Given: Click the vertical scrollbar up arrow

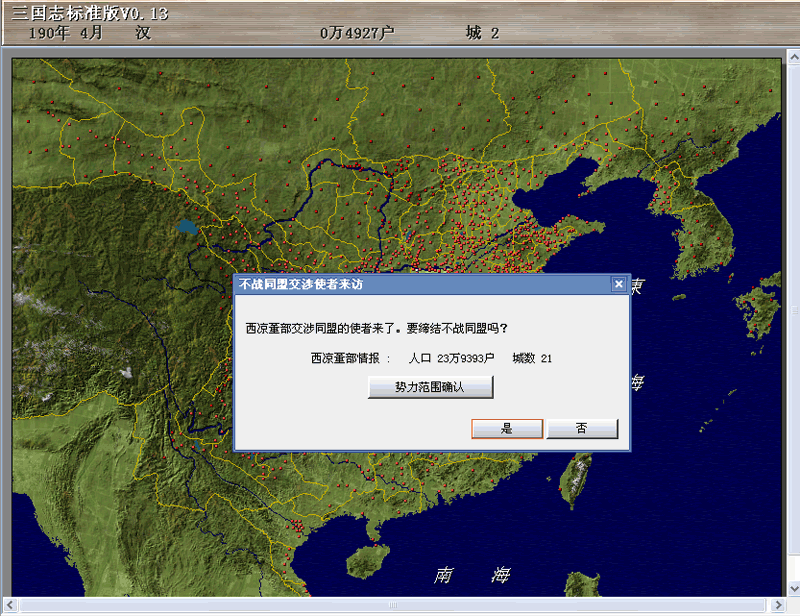Looking at the screenshot, I should click(x=794, y=57).
